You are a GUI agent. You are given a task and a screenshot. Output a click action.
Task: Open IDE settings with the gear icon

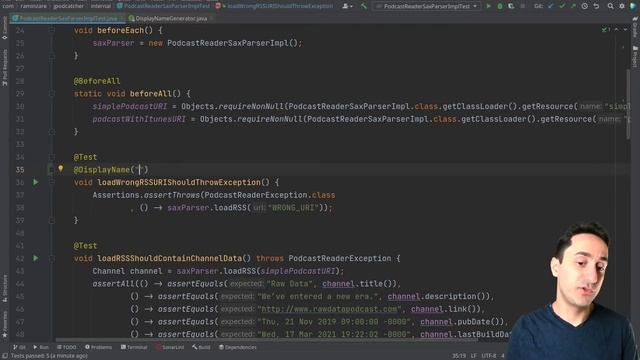(622, 6)
